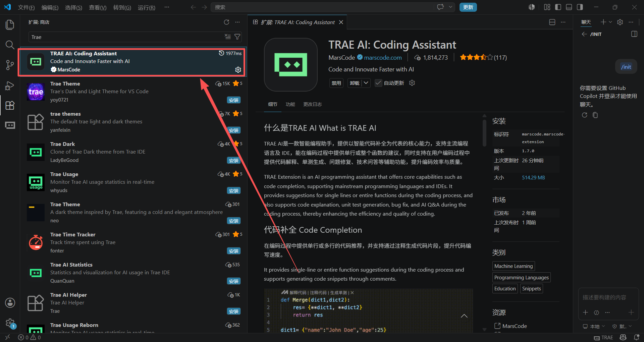Open the TRAE panel in activity bar

tap(10, 125)
